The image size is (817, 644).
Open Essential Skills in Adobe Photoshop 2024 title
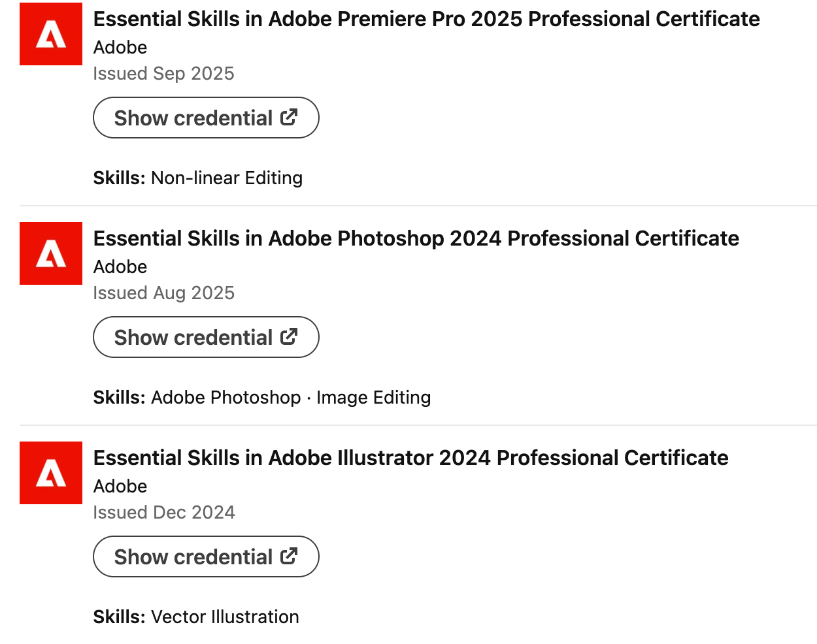416,238
